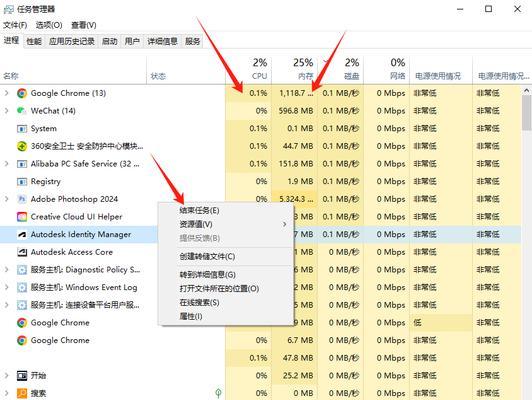Switch to the 用户 tab
This screenshot has width=532, height=400.
tap(132, 41)
